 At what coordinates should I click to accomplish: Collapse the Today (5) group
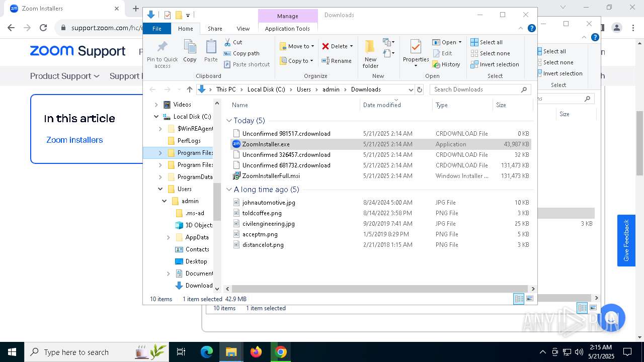tap(229, 121)
